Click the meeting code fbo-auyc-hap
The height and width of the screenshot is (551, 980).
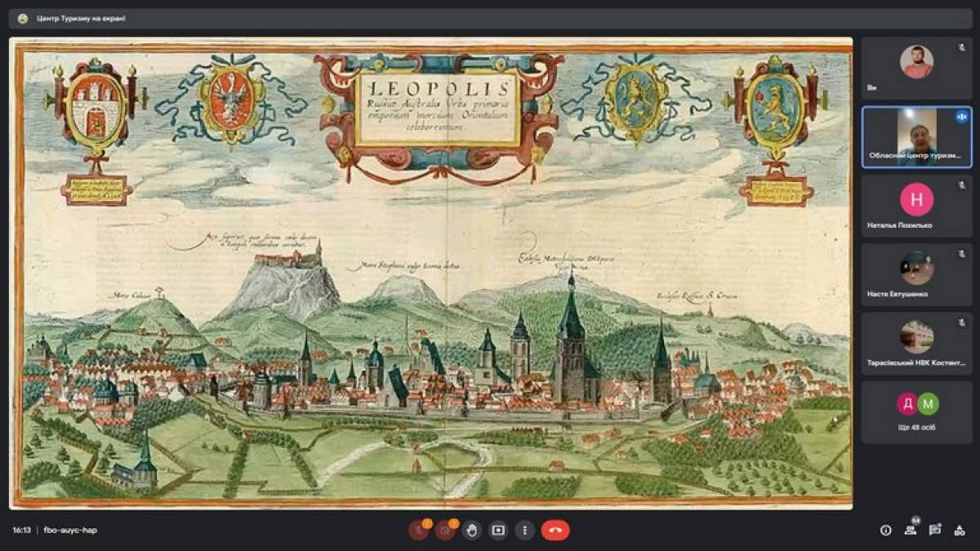[x=69, y=531]
